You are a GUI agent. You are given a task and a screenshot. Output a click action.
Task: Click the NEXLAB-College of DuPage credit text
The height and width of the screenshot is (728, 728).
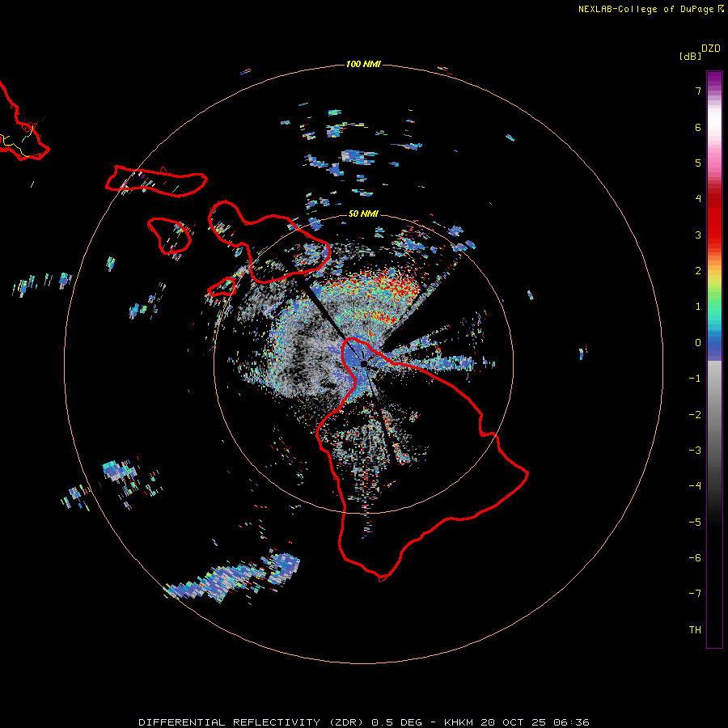[645, 9]
